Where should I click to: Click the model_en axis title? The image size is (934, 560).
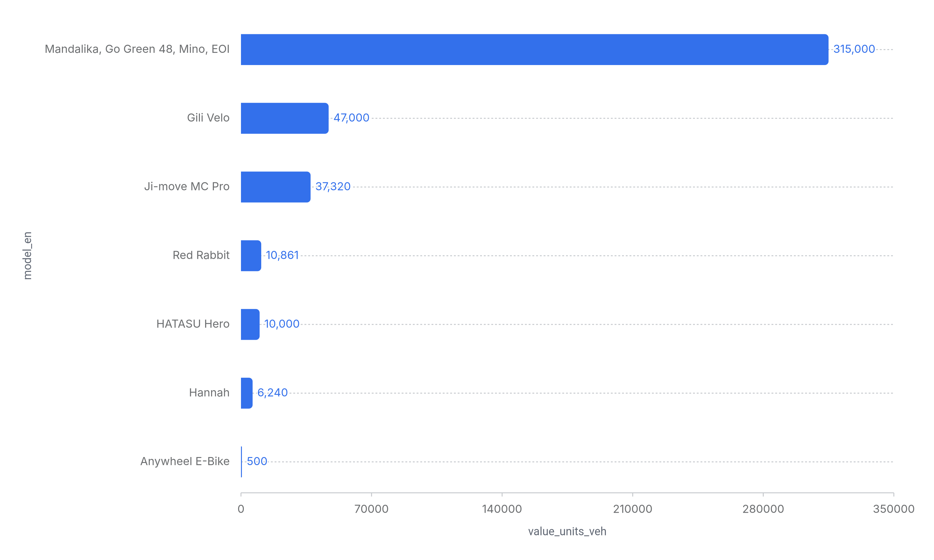(27, 255)
